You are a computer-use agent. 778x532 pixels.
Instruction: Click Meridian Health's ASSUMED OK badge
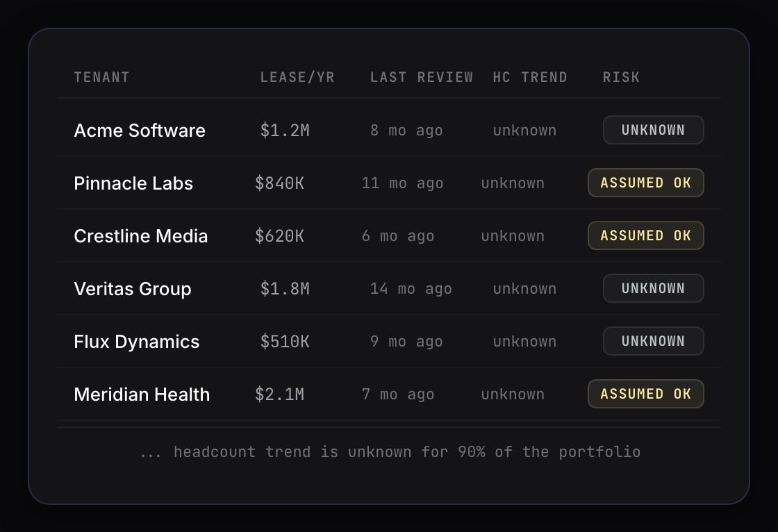tap(645, 394)
